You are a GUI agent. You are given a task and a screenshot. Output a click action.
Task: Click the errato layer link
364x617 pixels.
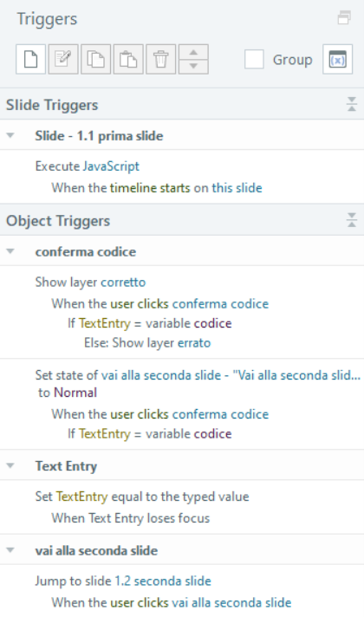pyautogui.click(x=194, y=343)
